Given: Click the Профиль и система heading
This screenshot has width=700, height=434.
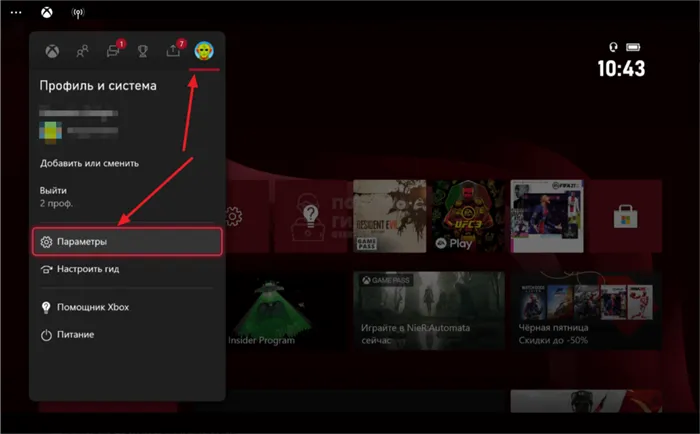Looking at the screenshot, I should [98, 85].
